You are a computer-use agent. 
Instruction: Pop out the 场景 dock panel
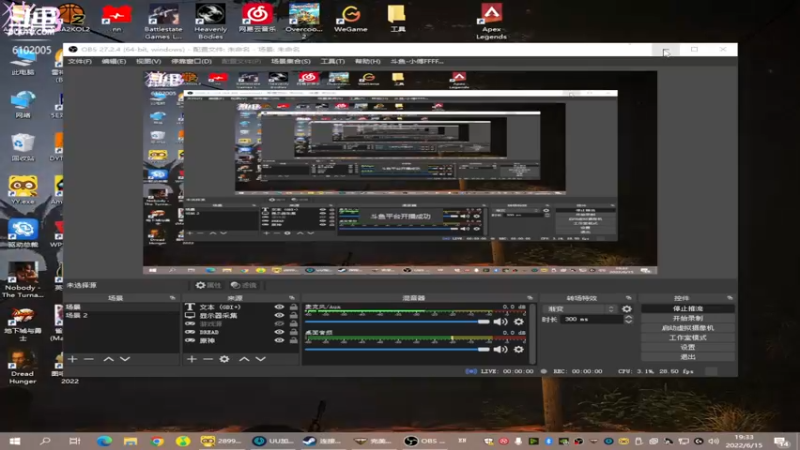pos(172,297)
